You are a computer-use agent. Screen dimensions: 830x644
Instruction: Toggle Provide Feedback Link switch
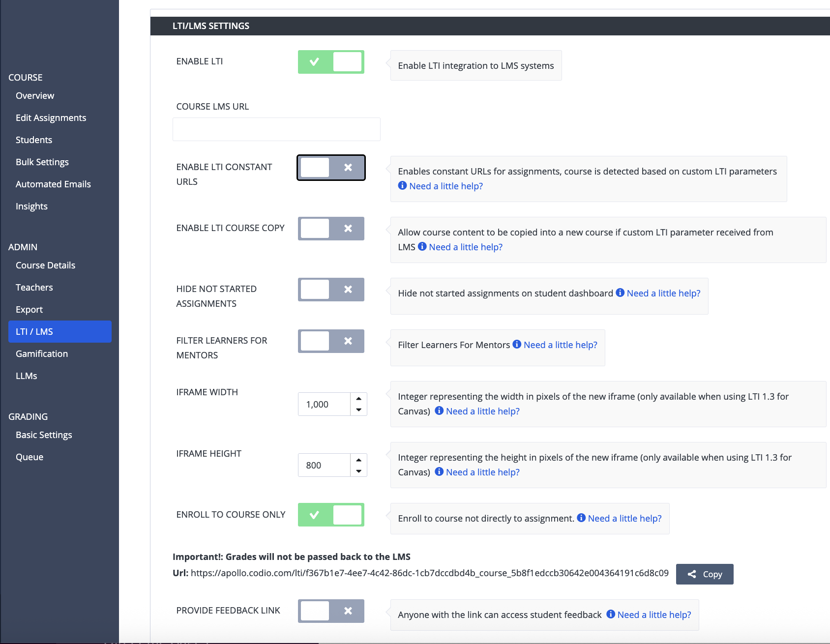(331, 611)
